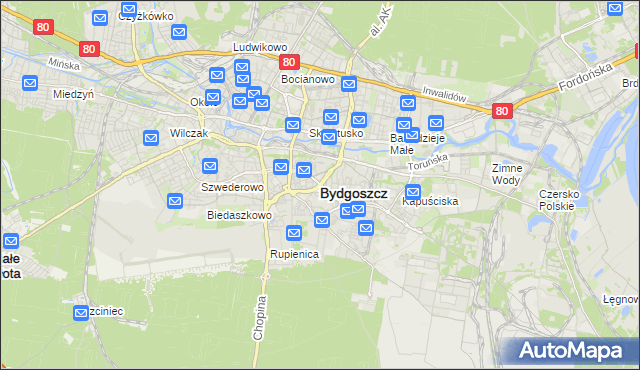Image resolution: width=640 pixels, height=370 pixels.
Task: Click the Bydgoszcz city label
Action: [353, 193]
